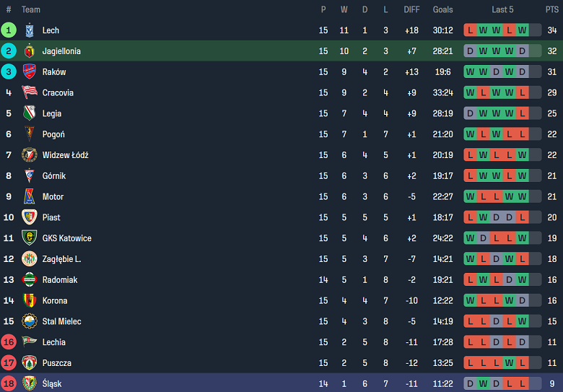Open the Jagiellonia team badge
563x392 pixels.
click(x=30, y=51)
